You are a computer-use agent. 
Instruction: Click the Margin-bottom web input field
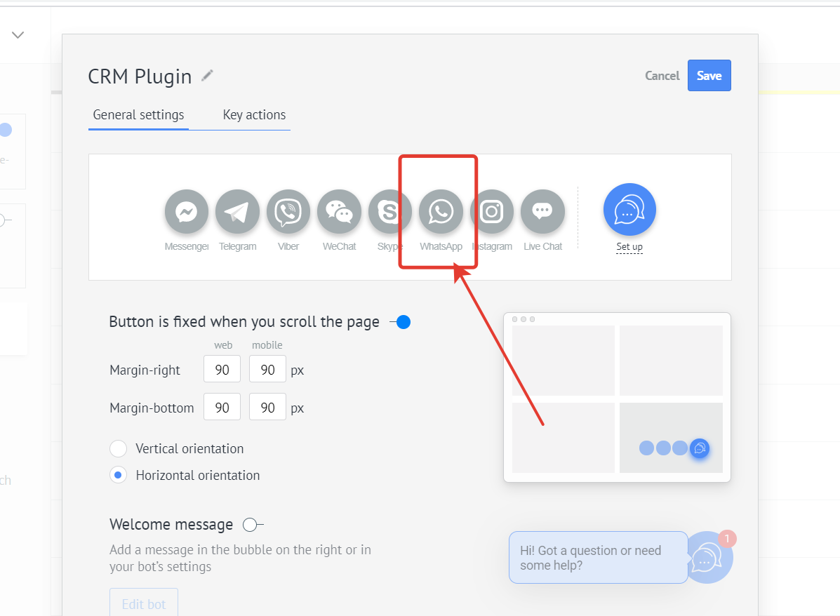click(x=222, y=407)
